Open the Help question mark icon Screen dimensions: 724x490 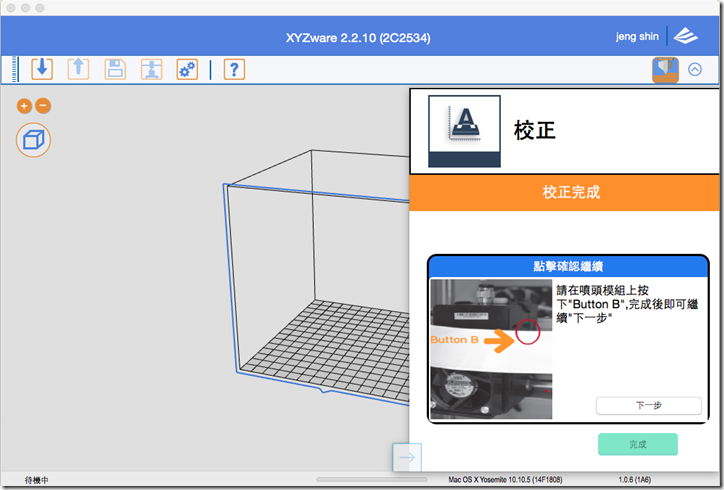pos(234,69)
